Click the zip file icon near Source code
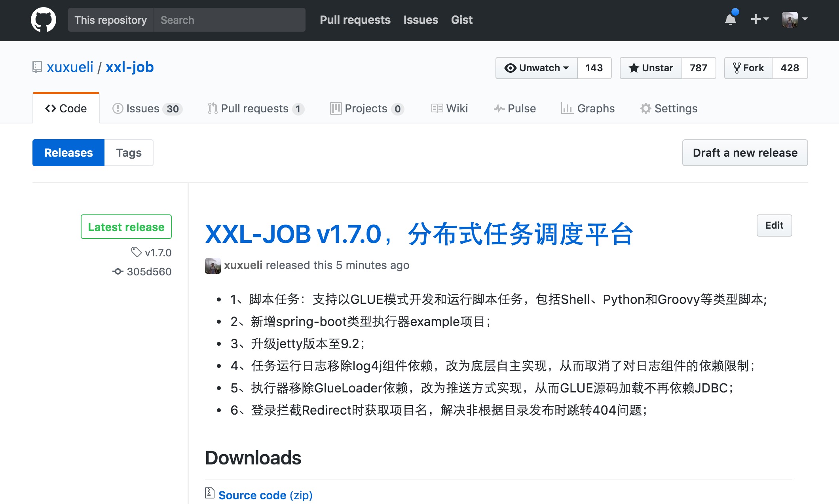The width and height of the screenshot is (839, 504). pyautogui.click(x=209, y=493)
